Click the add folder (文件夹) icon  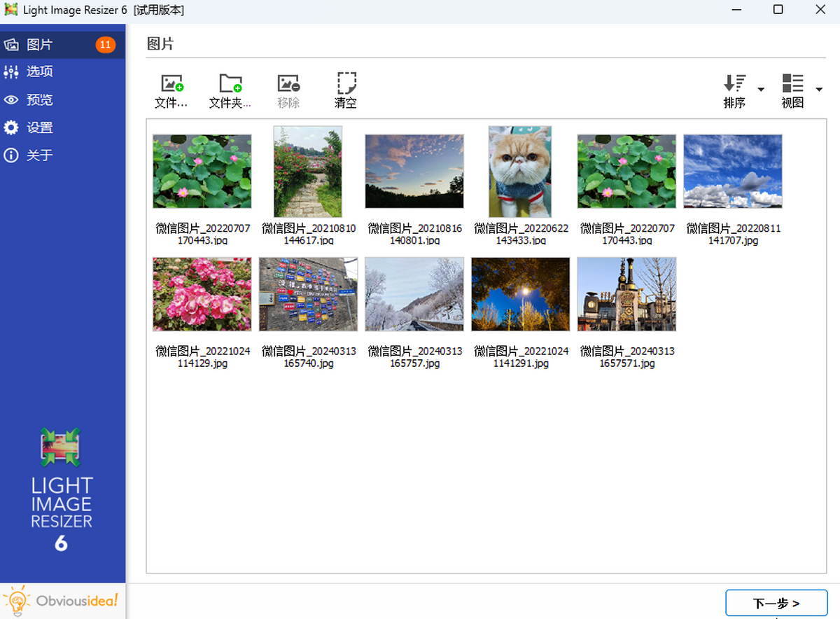(x=230, y=84)
